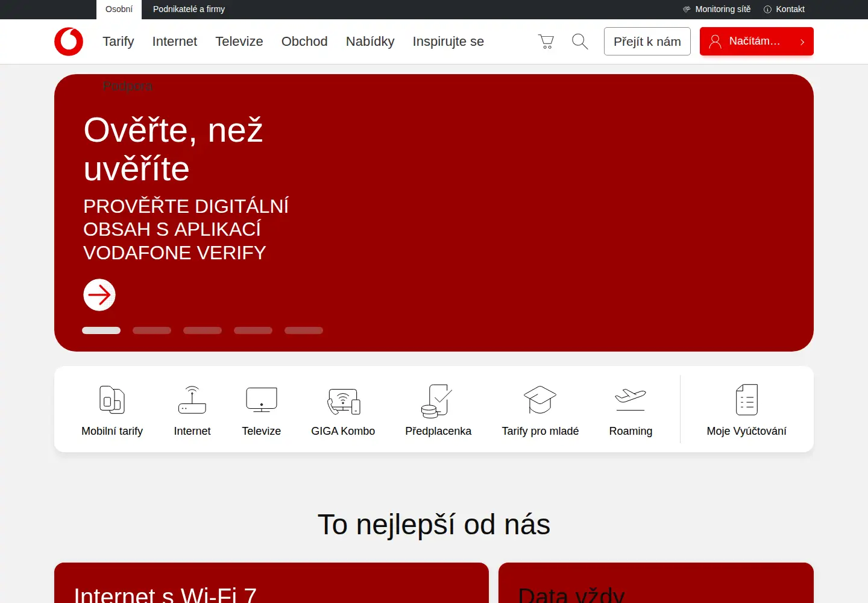Click the Roaming airplane icon
Image resolution: width=868 pixels, height=603 pixels.
631,400
